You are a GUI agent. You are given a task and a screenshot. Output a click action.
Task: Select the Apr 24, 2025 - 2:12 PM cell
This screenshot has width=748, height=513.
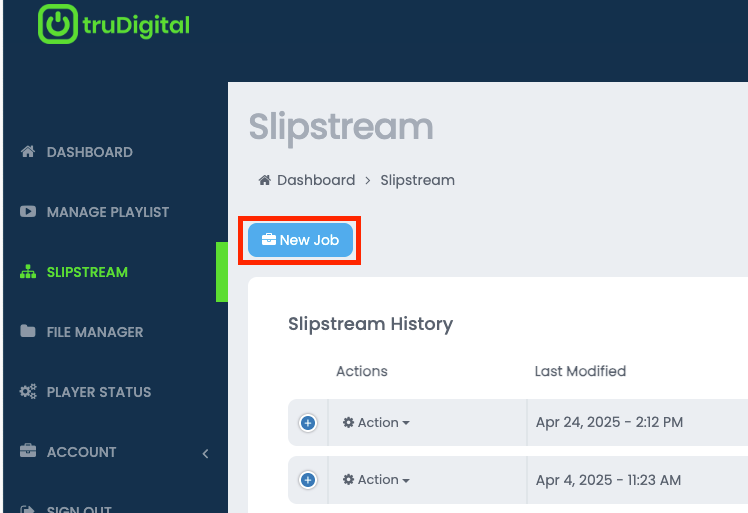pos(637,422)
